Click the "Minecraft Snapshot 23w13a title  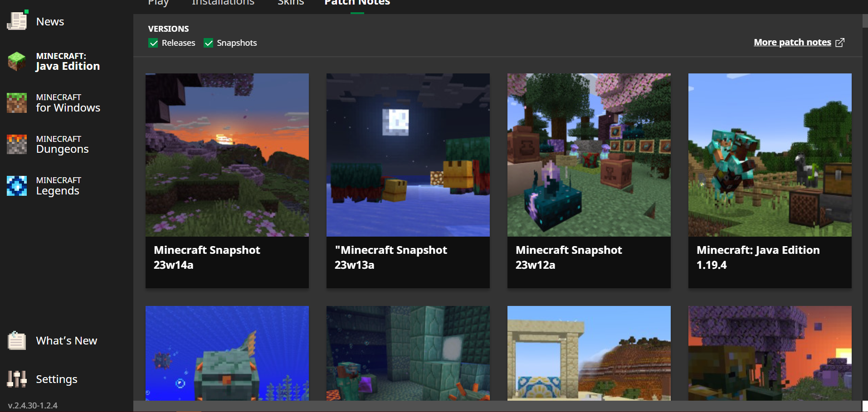click(391, 257)
